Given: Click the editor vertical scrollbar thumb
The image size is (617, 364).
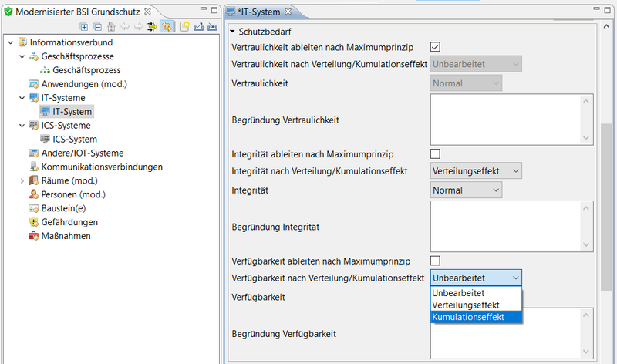Looking at the screenshot, I should (606, 207).
